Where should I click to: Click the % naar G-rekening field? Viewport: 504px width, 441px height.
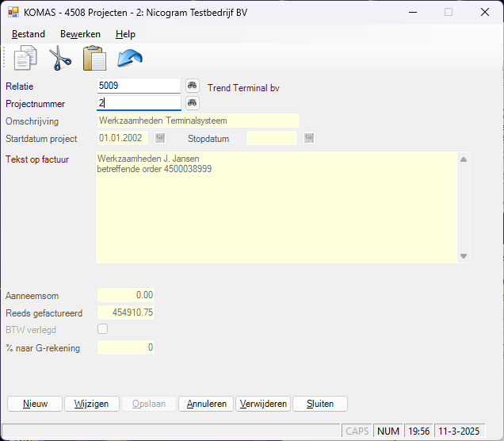[x=126, y=347]
